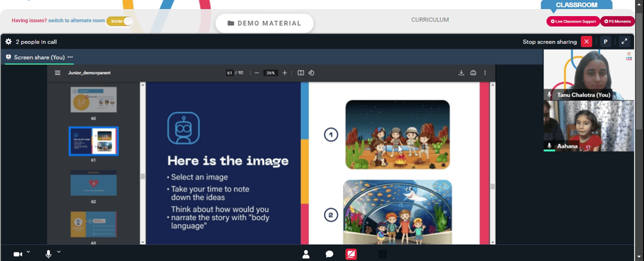Viewport: 644px width, 261px height.
Task: Open PDF viewer more options menu
Action: [485, 73]
